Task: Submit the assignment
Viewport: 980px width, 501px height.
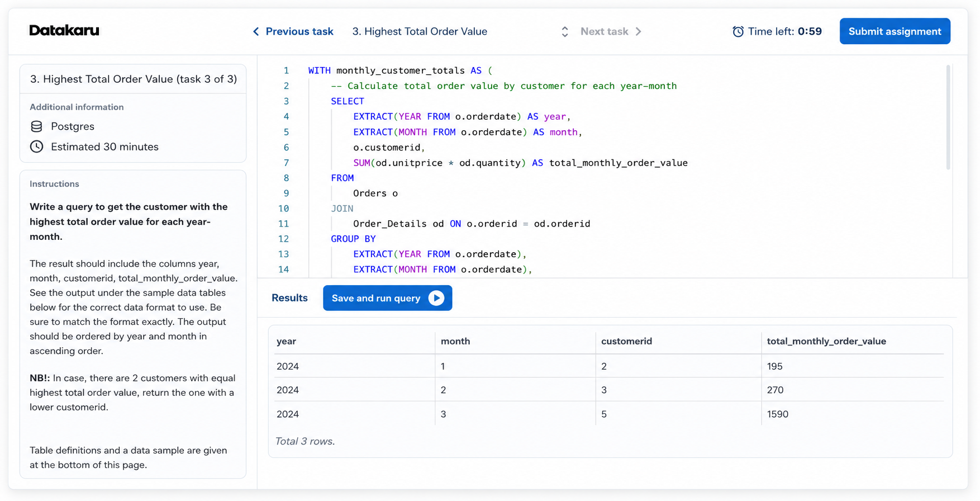Action: click(x=895, y=31)
